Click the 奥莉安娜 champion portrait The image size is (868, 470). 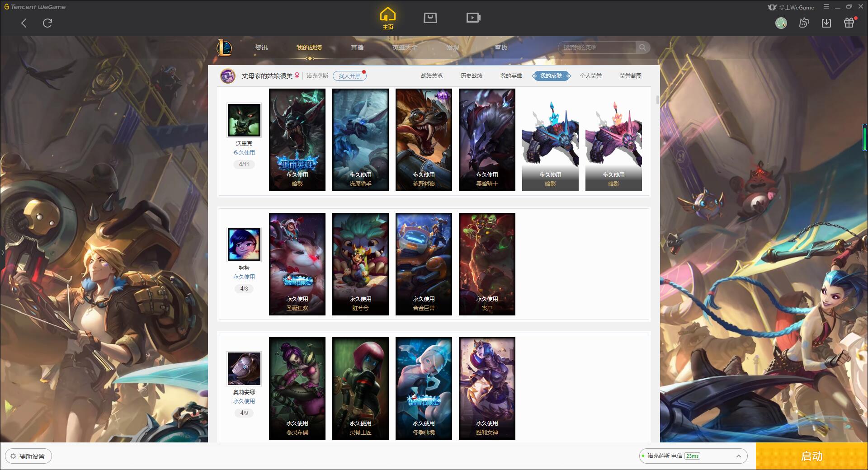click(244, 369)
